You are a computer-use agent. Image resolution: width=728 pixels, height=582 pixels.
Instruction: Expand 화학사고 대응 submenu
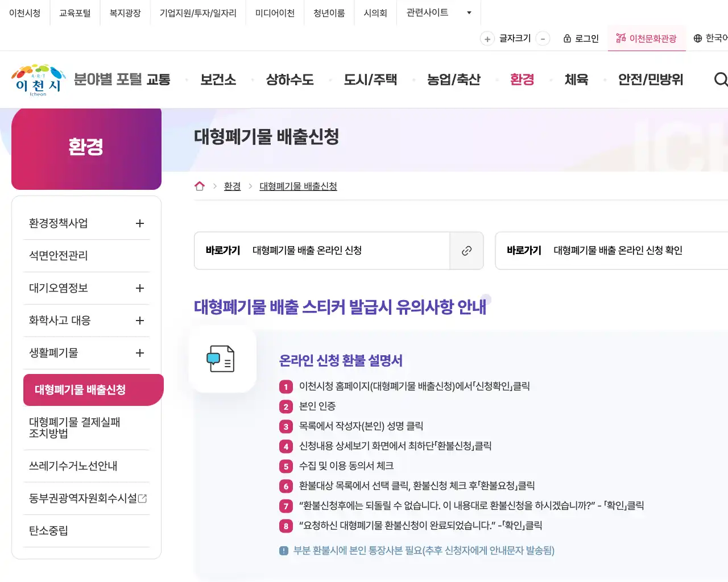click(140, 321)
